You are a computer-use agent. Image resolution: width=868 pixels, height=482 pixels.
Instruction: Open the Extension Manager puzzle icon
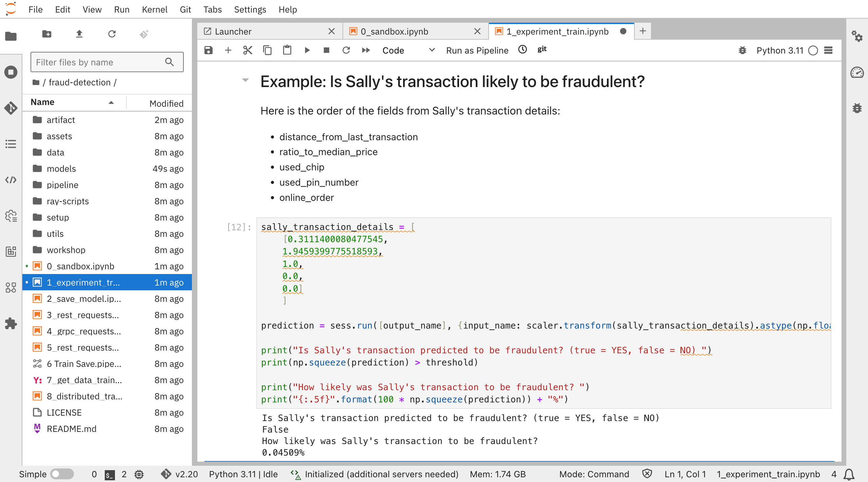pyautogui.click(x=11, y=323)
